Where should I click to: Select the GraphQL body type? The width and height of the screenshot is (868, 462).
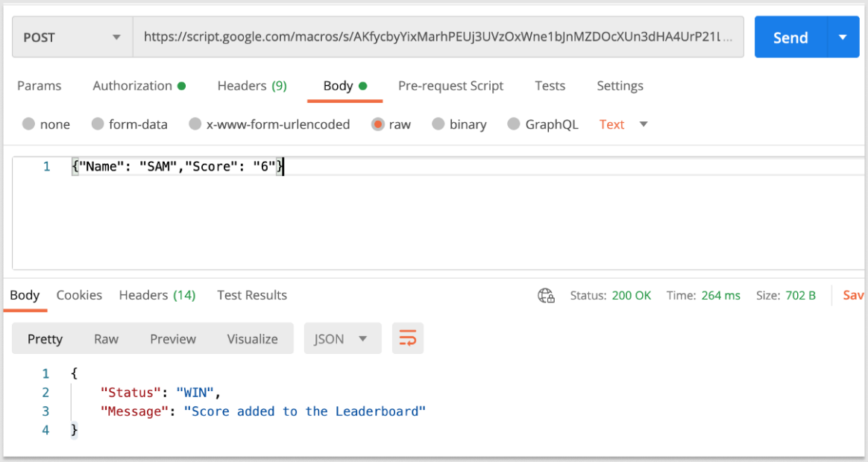pos(543,124)
